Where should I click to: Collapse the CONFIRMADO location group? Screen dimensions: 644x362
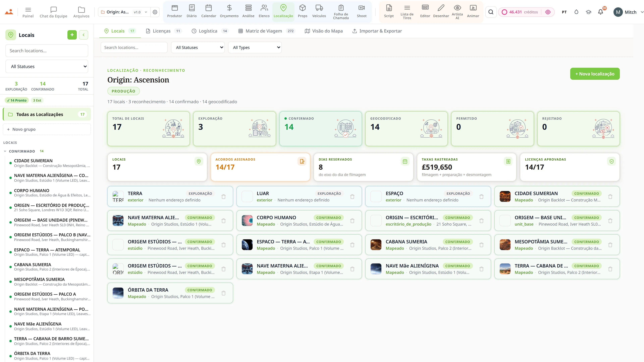coord(5,151)
